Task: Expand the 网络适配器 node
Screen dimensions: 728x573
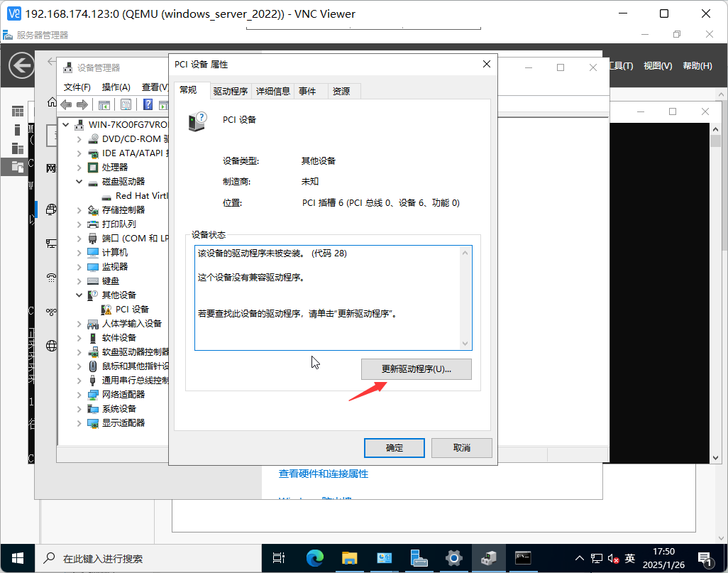Action: point(79,395)
